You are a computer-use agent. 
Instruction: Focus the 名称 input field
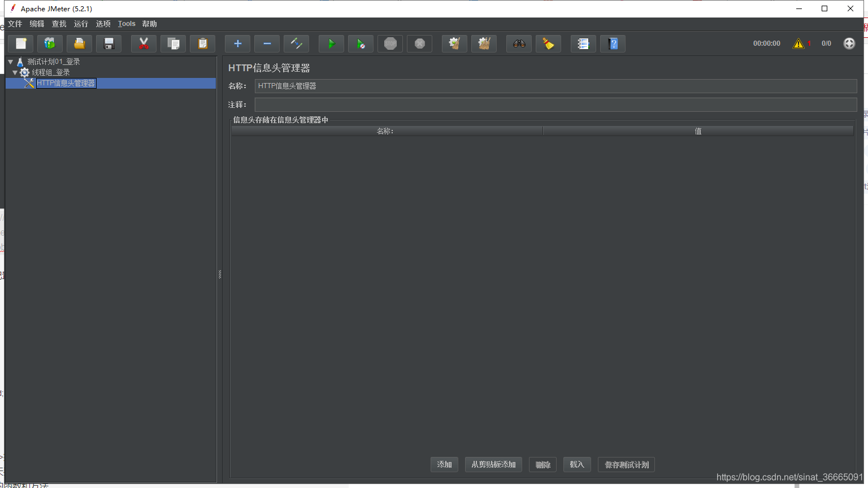(x=555, y=86)
